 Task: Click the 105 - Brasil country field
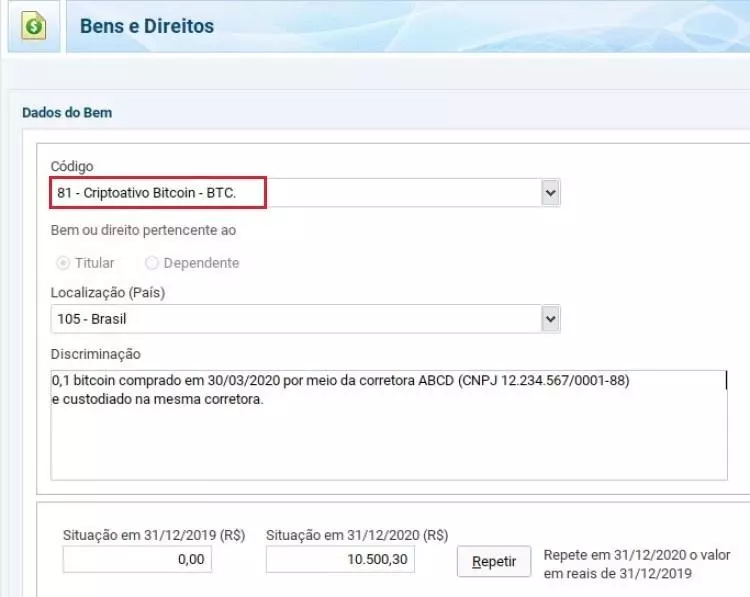click(305, 319)
